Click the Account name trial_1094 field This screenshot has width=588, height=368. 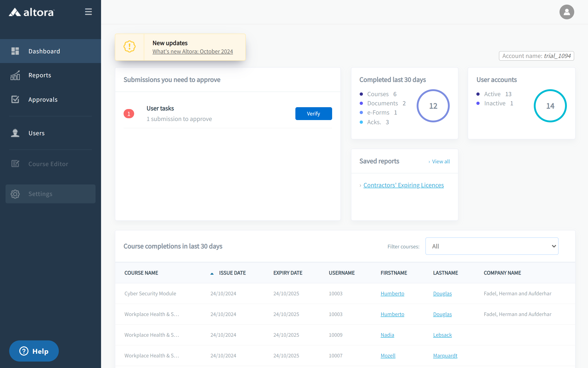pos(536,56)
